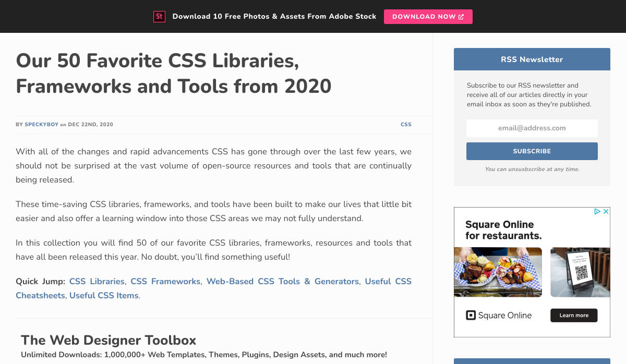
Task: Jump to CSS Libraries section
Action: [97, 282]
